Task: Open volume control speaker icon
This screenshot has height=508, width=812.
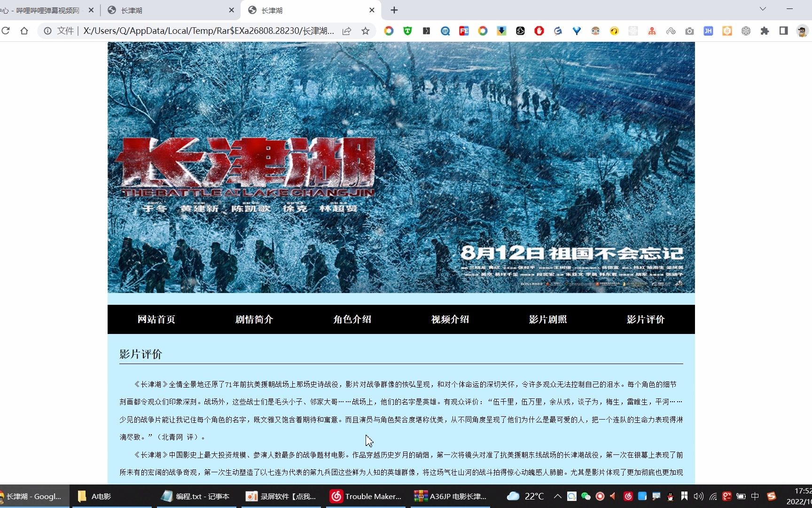Action: point(699,496)
